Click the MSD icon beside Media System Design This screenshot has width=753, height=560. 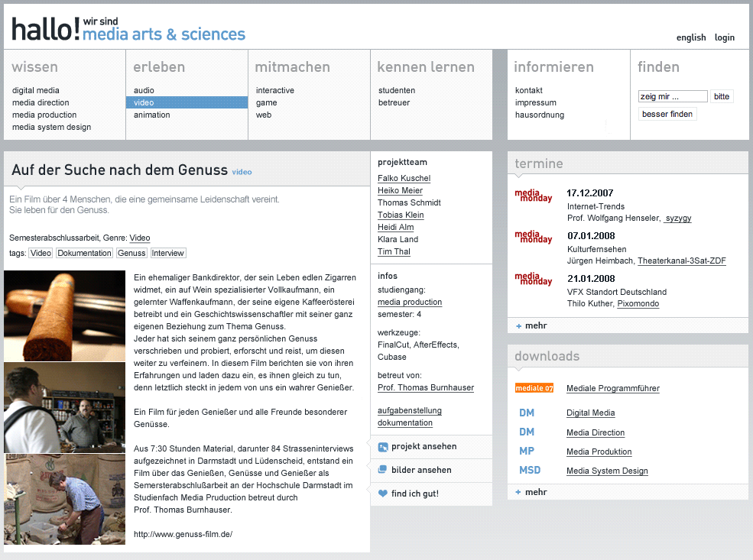click(x=530, y=471)
